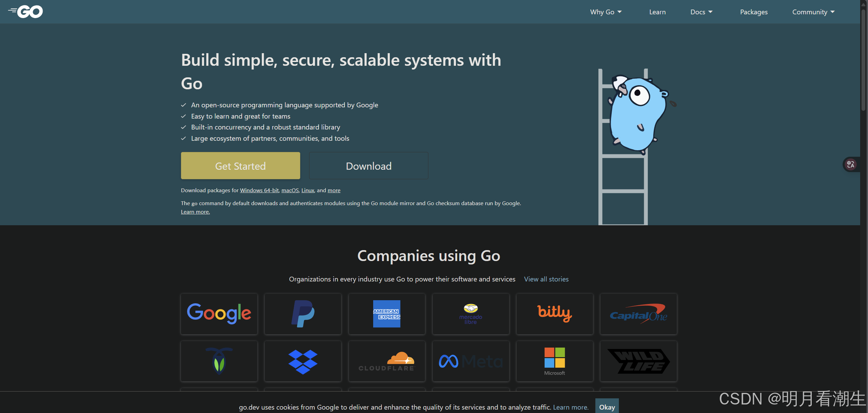Follow the macOS download link
The height and width of the screenshot is (413, 868).
(x=290, y=190)
